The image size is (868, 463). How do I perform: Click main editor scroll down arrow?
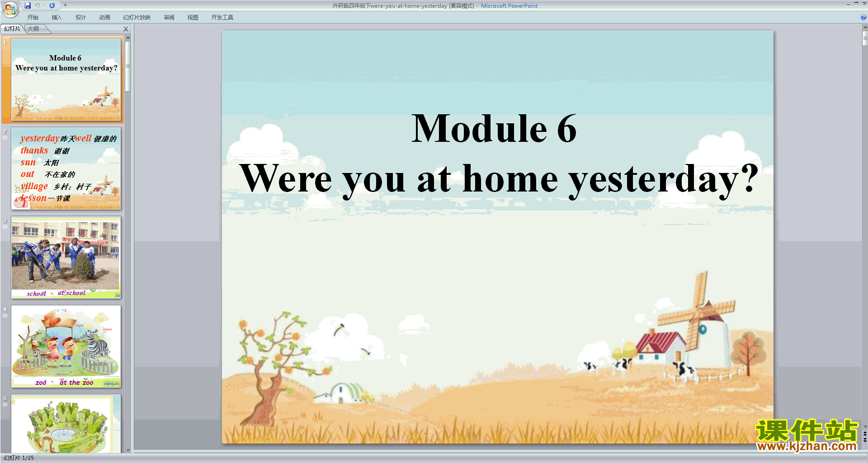(865, 426)
